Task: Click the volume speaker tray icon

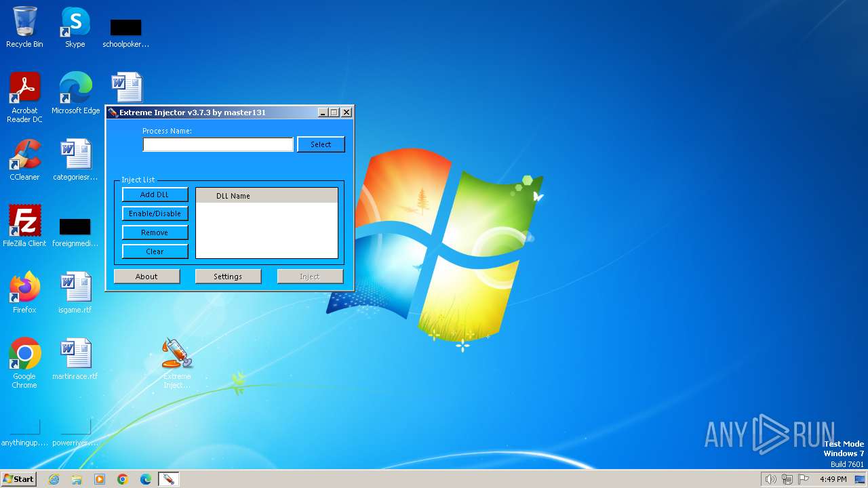Action: (x=770, y=479)
